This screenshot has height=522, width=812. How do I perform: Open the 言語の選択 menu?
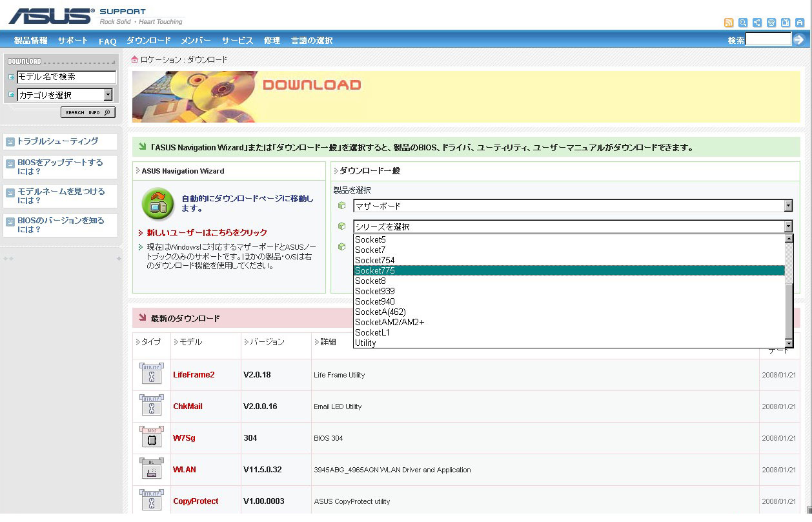312,41
